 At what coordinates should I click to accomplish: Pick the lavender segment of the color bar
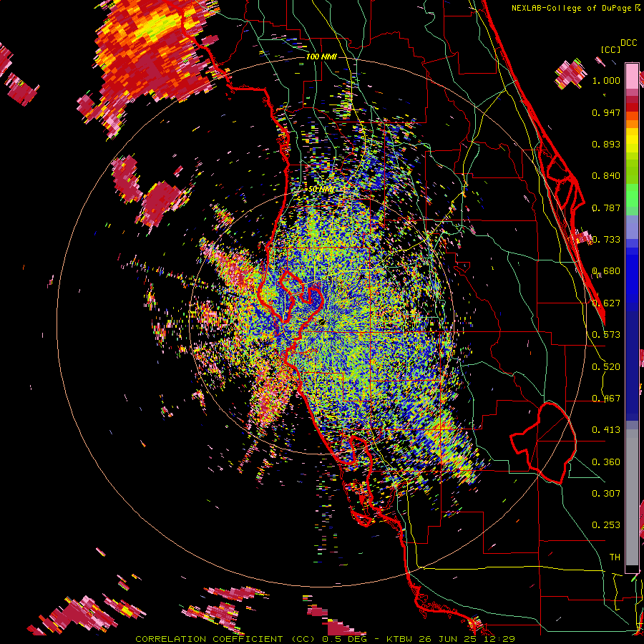[632, 227]
